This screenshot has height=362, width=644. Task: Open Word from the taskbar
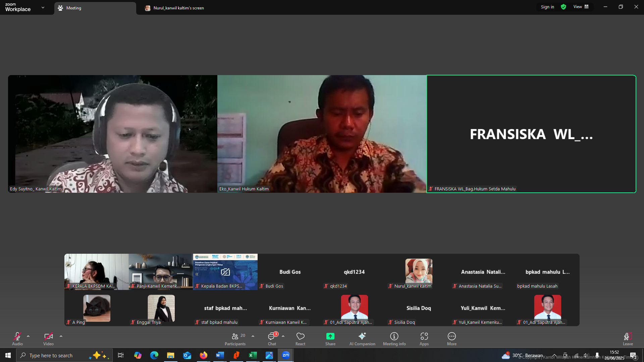[x=220, y=355]
